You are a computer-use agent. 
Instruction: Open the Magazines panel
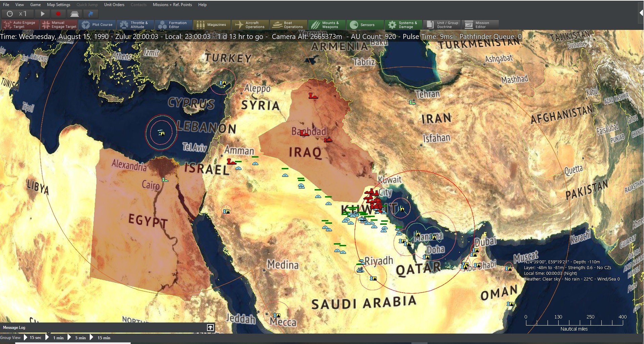[x=211, y=24]
